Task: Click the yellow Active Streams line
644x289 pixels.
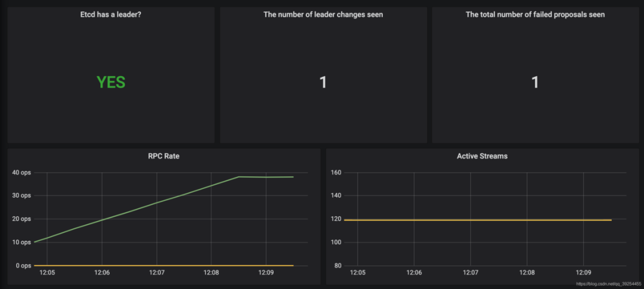Action: click(x=478, y=220)
